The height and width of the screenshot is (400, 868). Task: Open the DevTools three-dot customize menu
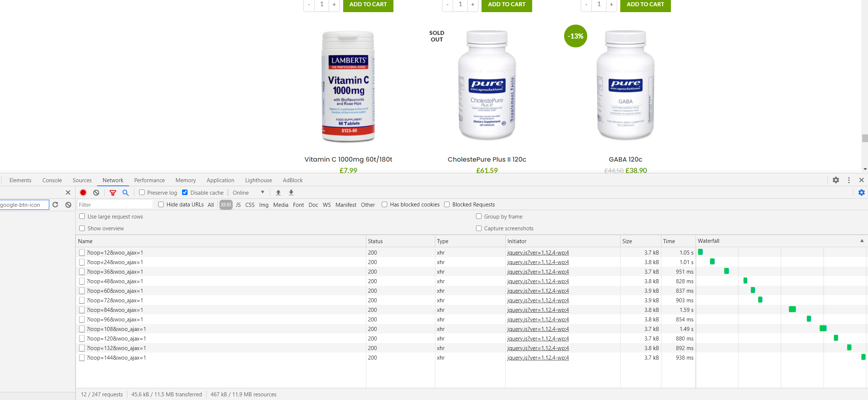coord(849,180)
